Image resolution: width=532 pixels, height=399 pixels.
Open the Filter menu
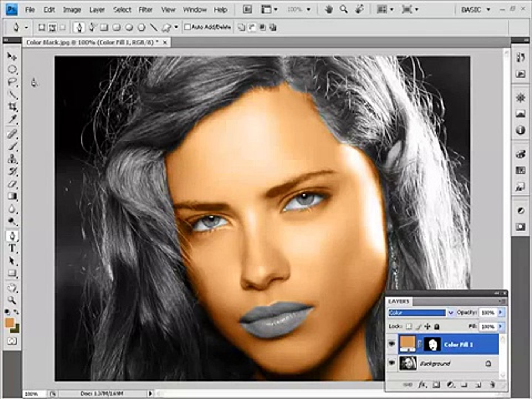pyautogui.click(x=145, y=10)
